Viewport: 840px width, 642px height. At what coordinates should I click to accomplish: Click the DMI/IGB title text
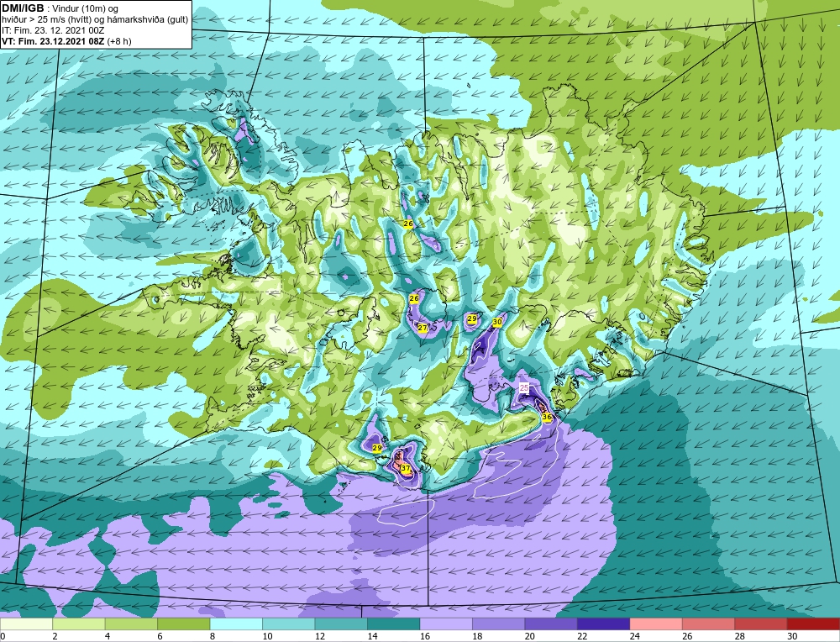pos(23,8)
